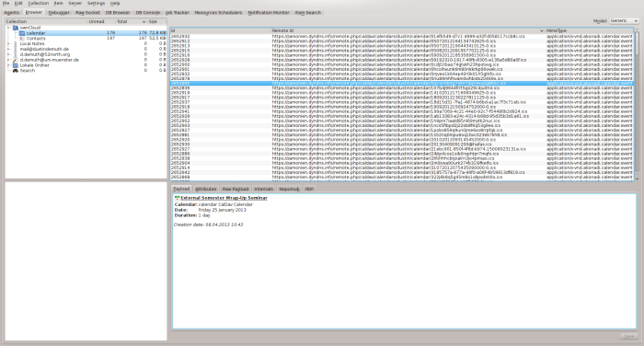Click the Size column header
Screen dimensions: 644x346
(157, 22)
